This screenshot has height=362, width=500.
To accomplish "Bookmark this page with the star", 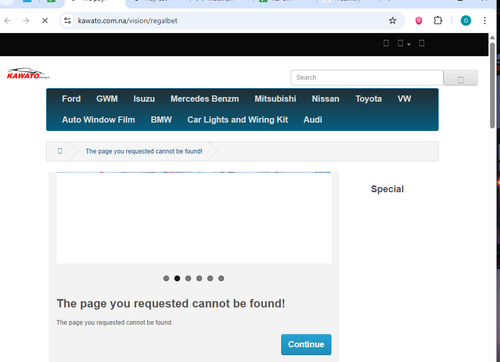I will tap(393, 21).
